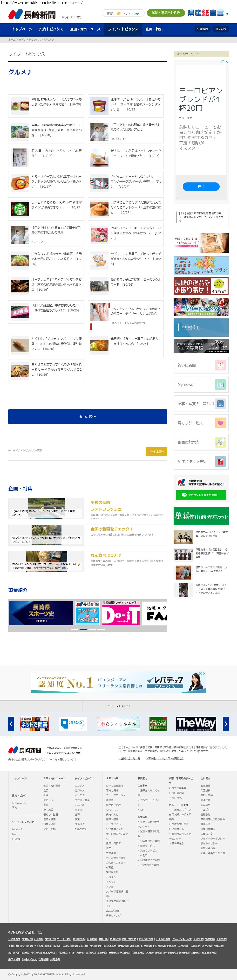Screen dimensions: 237x980
Task: Click the 中途採用 sidebar banner
Action: tap(201, 327)
